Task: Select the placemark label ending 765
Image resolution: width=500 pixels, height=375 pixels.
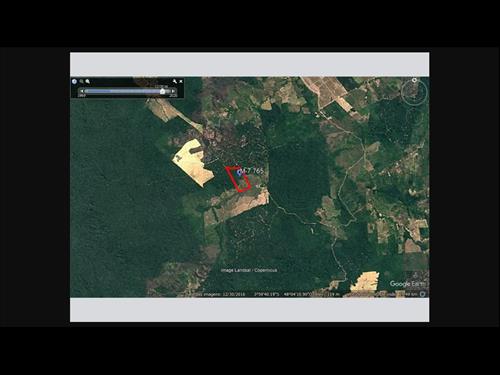Action: 253,171
